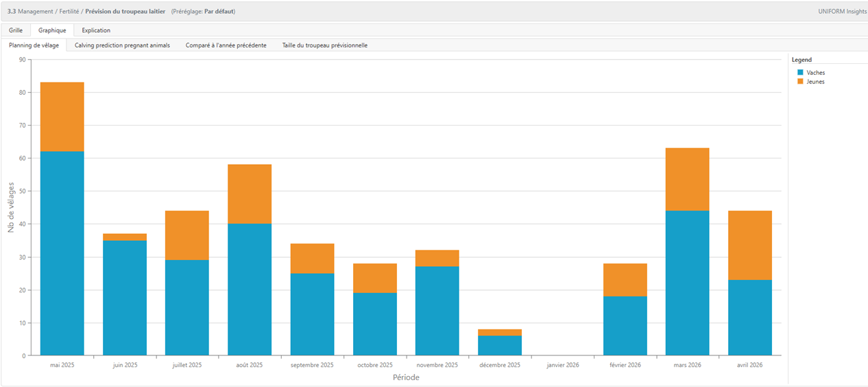Click the blue Vaches legend swatch
Screen dimensions: 868x387
pyautogui.click(x=800, y=72)
